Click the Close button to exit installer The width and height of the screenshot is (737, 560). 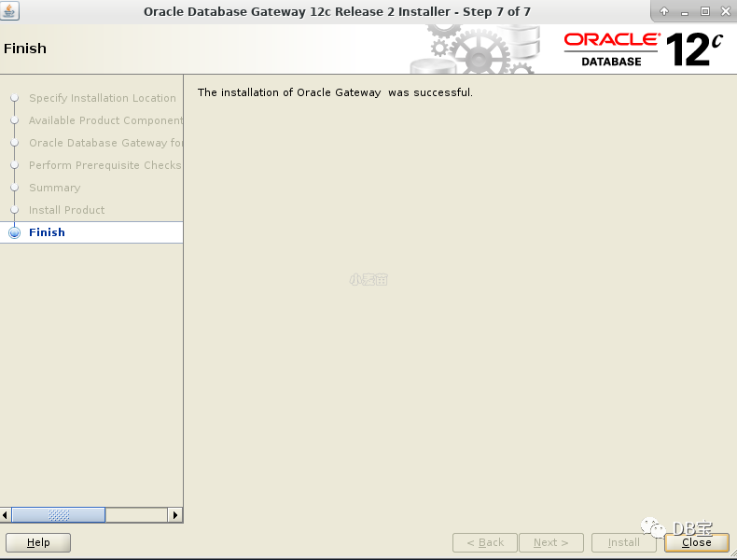[x=697, y=542]
